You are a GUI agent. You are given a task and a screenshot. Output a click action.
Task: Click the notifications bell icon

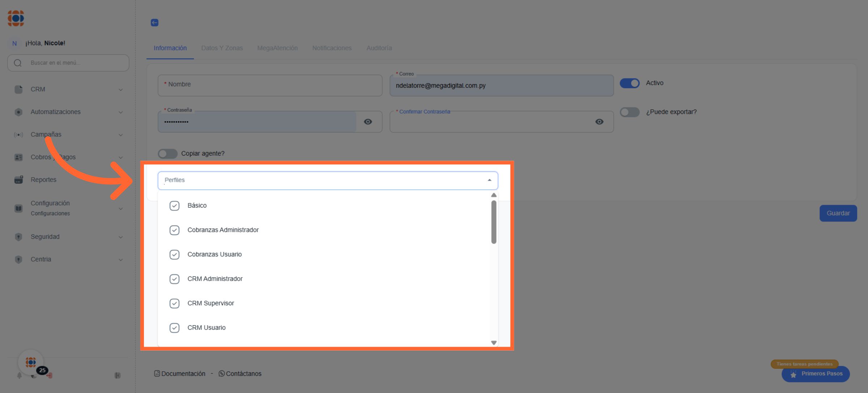click(x=19, y=376)
